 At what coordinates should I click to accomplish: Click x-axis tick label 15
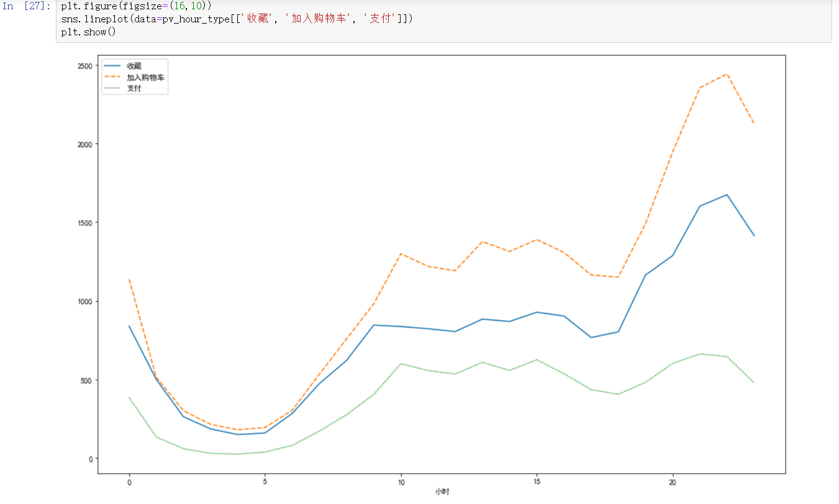537,482
